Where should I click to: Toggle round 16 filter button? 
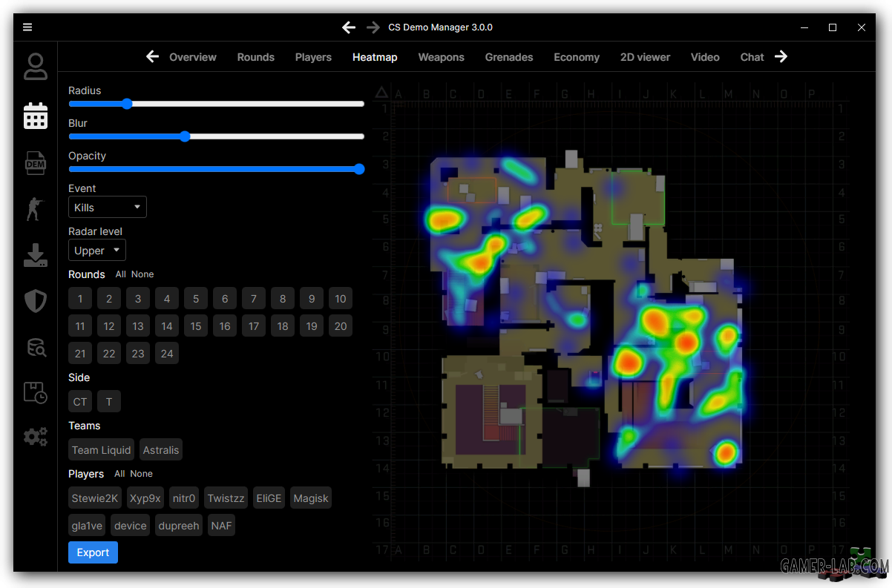225,326
